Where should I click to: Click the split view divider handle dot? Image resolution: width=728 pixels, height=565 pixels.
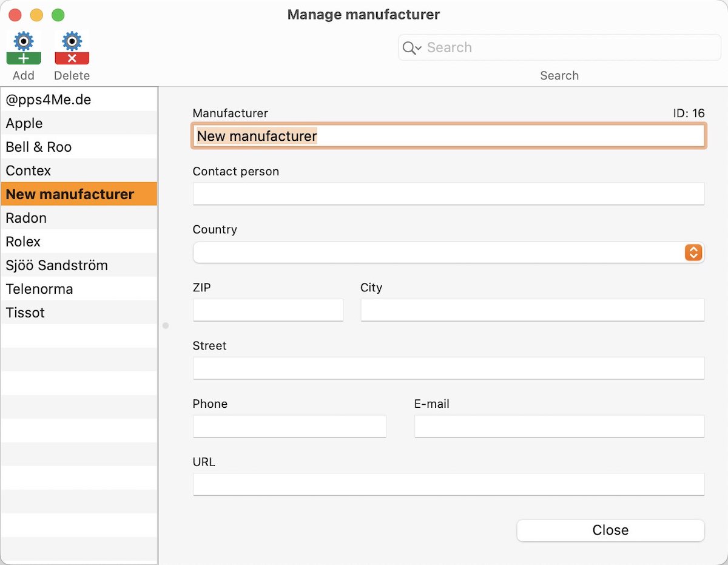click(x=166, y=326)
